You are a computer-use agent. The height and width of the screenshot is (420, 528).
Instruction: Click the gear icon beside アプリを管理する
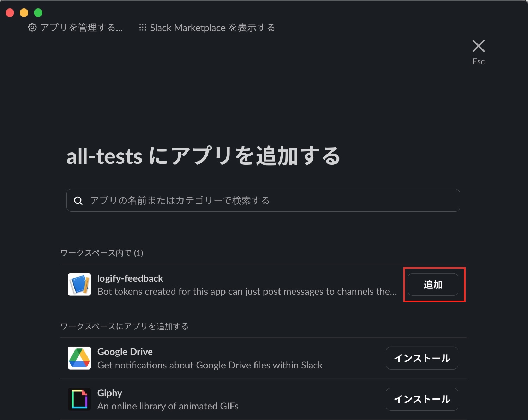(32, 28)
